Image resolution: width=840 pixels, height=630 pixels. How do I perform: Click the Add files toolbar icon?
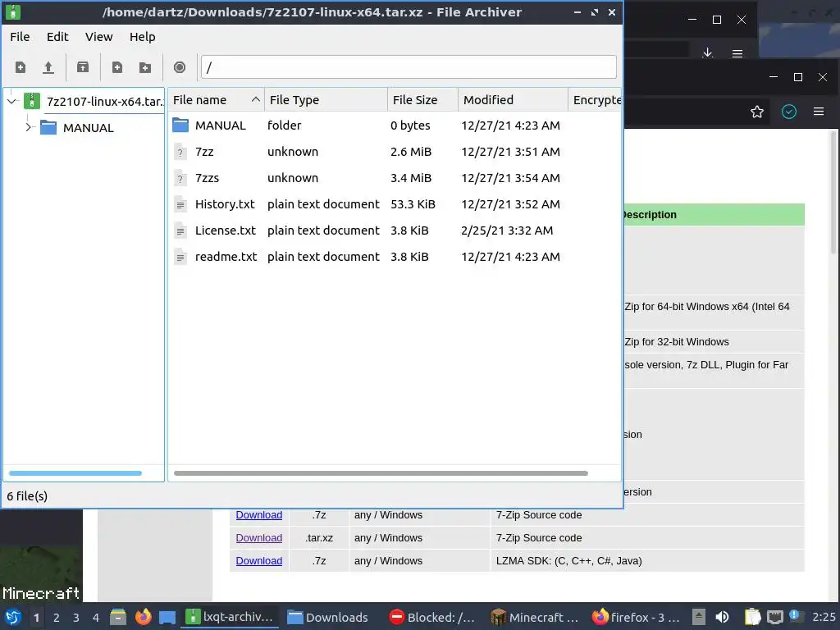pyautogui.click(x=116, y=67)
